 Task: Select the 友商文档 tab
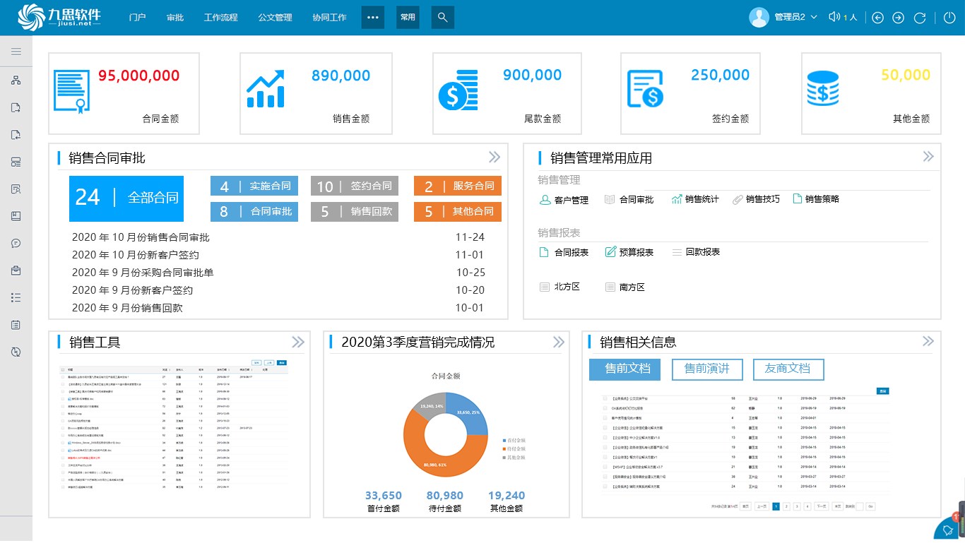pos(788,369)
